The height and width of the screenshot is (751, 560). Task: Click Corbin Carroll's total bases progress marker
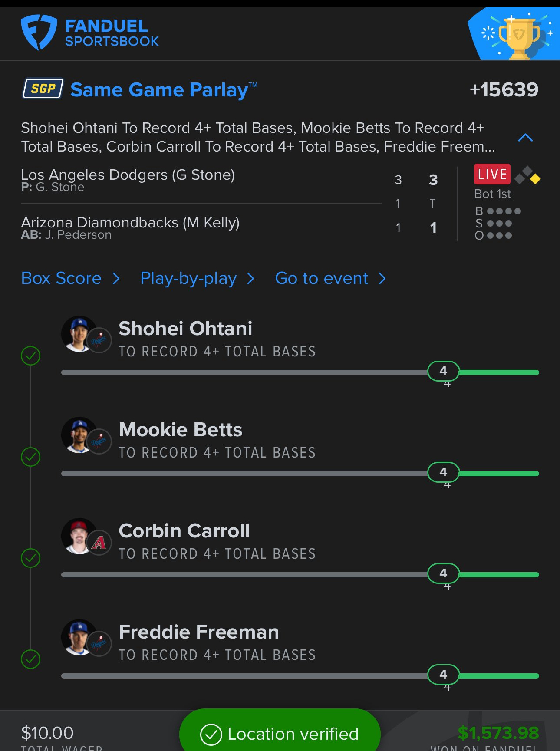click(x=443, y=573)
